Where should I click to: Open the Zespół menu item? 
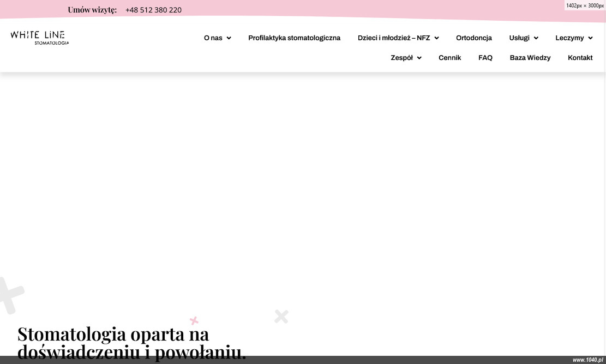coord(401,58)
